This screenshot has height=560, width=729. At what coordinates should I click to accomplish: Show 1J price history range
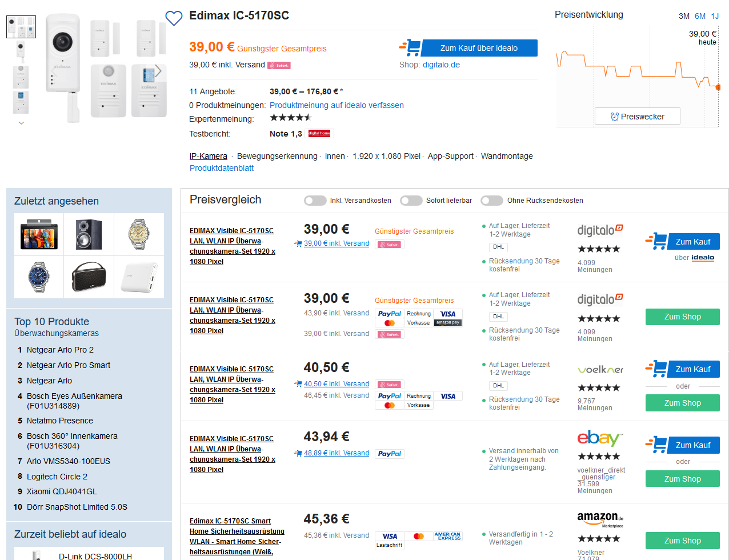[x=715, y=17]
